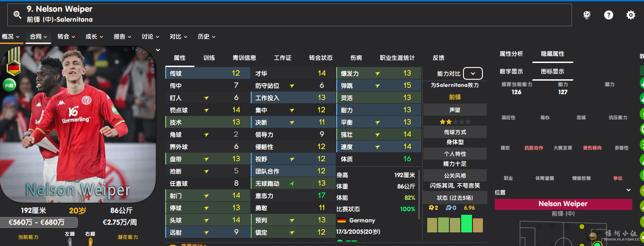Image resolution: width=644 pixels, height=246 pixels.
Task: Open the 成长 development dropdown menu
Action: coord(95,37)
